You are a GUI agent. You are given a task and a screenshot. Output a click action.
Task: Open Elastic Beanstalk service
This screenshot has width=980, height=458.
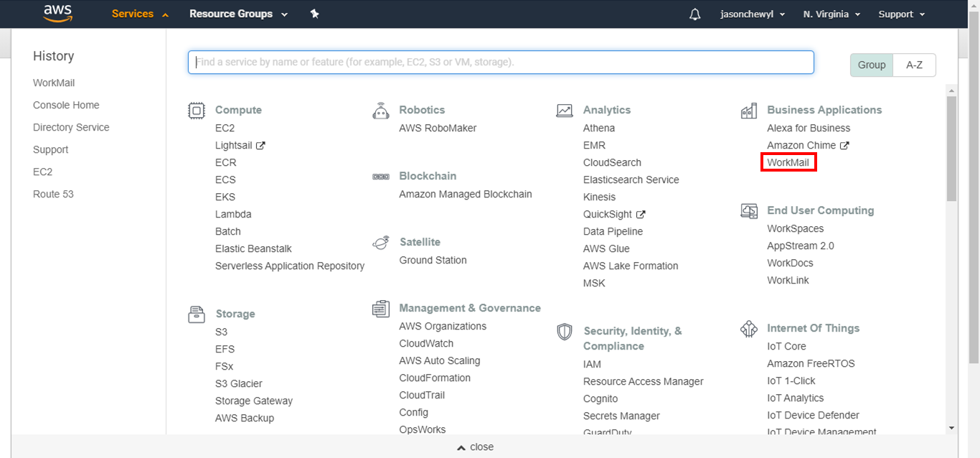pos(253,249)
